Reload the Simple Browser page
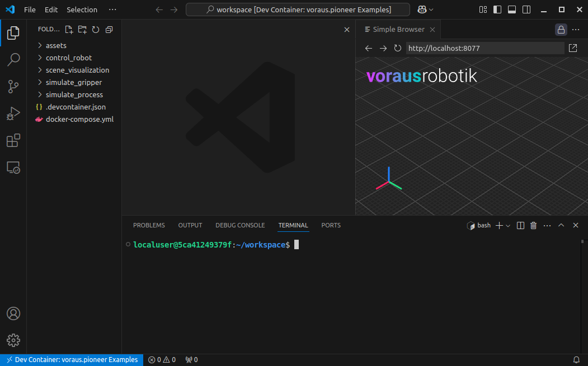 click(x=397, y=48)
